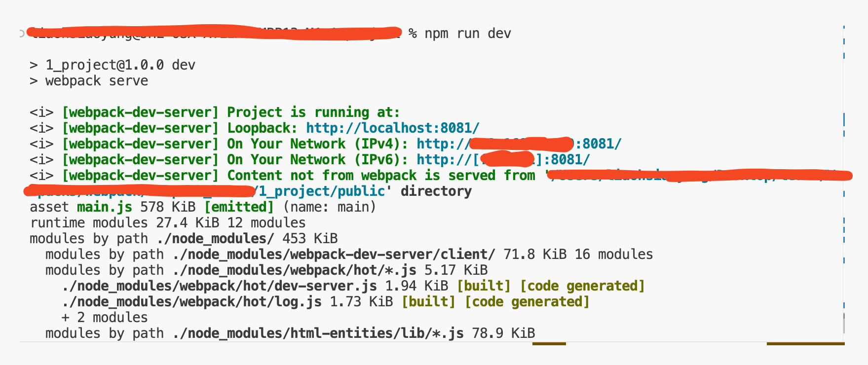Open the webpack/hot/log.js file path
The height and width of the screenshot is (365, 868).
tap(191, 302)
